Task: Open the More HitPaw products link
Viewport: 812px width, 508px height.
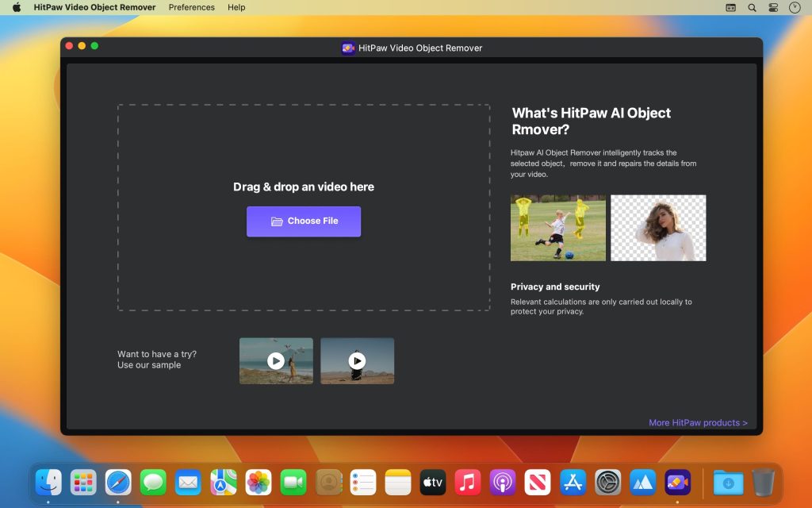Action: 697,422
